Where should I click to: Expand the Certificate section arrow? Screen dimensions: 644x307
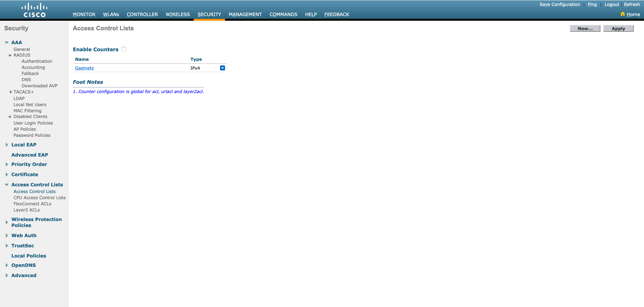click(7, 174)
